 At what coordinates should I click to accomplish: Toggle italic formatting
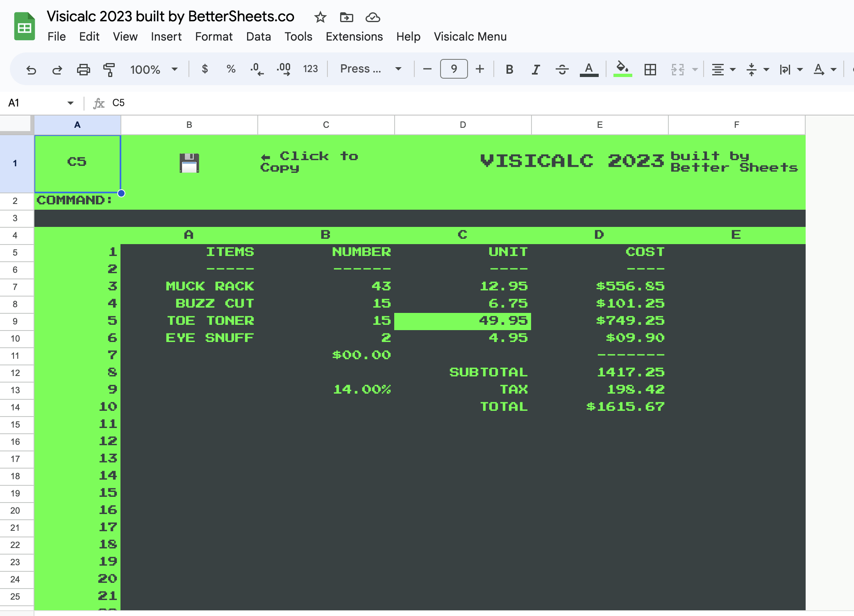point(536,69)
